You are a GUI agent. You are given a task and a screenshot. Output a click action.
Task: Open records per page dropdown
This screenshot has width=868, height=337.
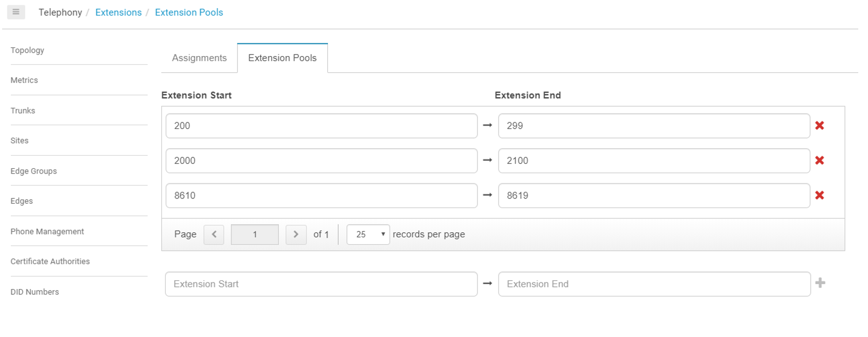368,235
